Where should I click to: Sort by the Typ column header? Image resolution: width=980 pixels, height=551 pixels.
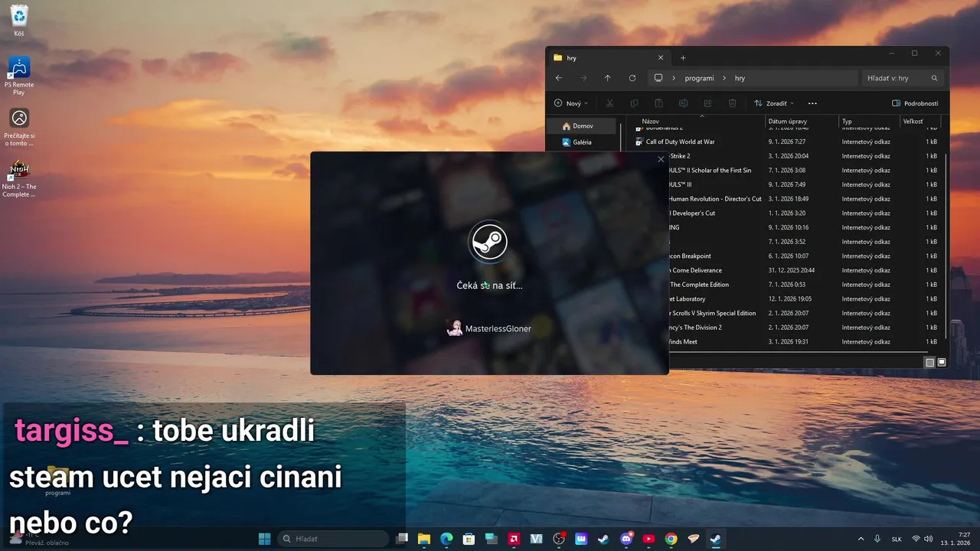tap(869, 122)
